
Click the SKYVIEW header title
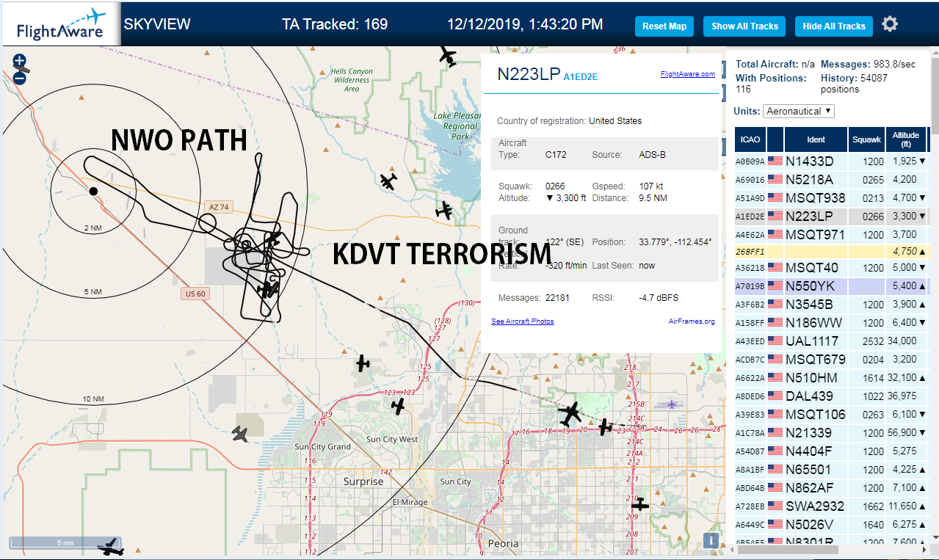[x=157, y=24]
